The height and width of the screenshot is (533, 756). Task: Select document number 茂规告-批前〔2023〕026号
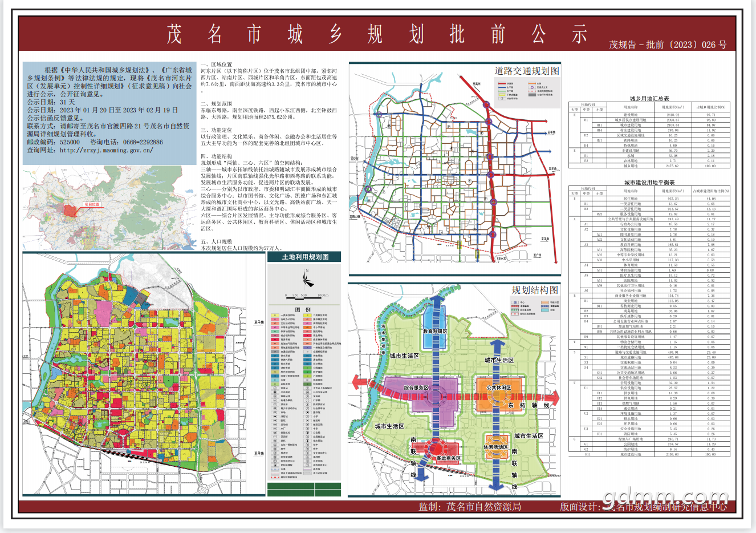[668, 45]
